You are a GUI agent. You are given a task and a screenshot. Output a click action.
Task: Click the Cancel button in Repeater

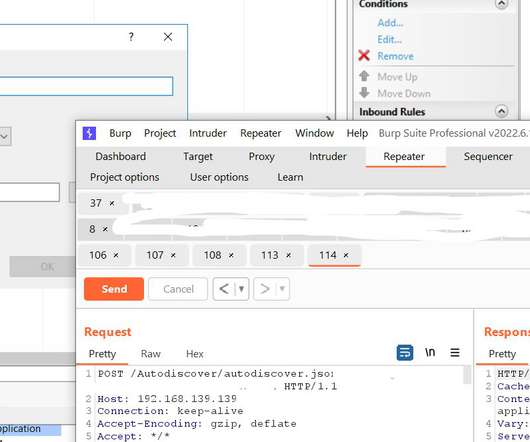click(178, 289)
